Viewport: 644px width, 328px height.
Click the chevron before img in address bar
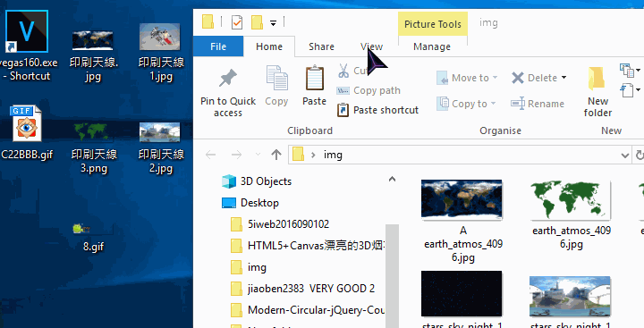tap(313, 155)
